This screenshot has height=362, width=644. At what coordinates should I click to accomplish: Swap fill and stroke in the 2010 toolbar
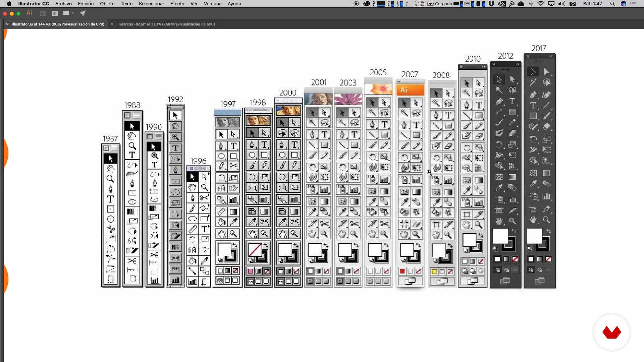481,235
